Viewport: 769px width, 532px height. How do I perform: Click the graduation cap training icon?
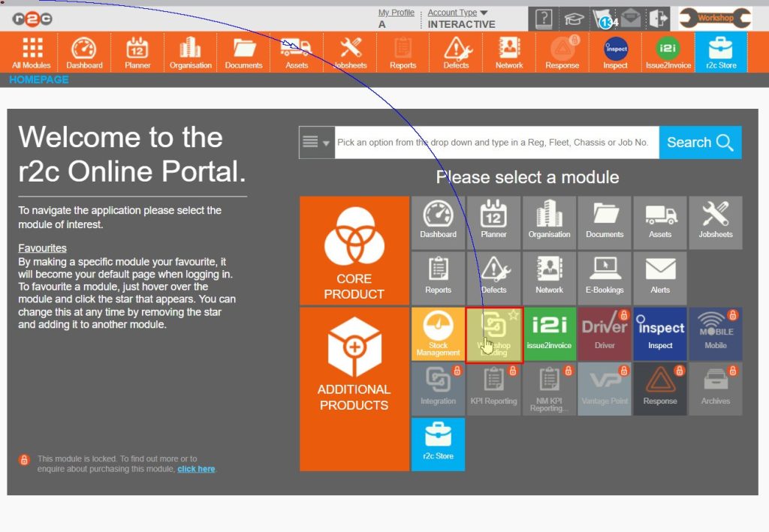tap(574, 19)
